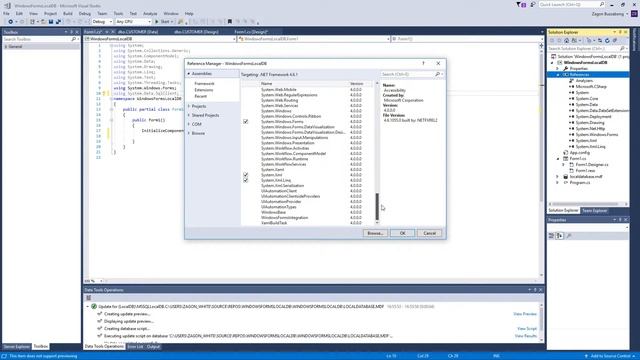640x360 pixels.
Task: Click Cancel in Reference Manager
Action: 429,233
